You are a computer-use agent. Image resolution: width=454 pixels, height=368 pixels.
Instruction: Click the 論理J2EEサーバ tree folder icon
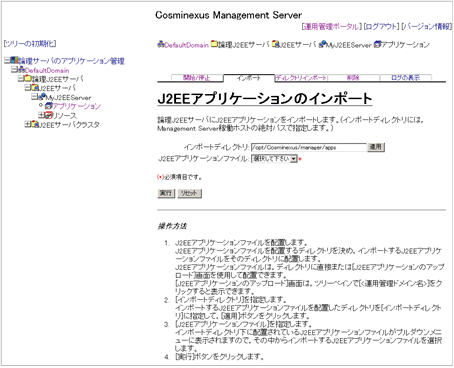(x=28, y=79)
